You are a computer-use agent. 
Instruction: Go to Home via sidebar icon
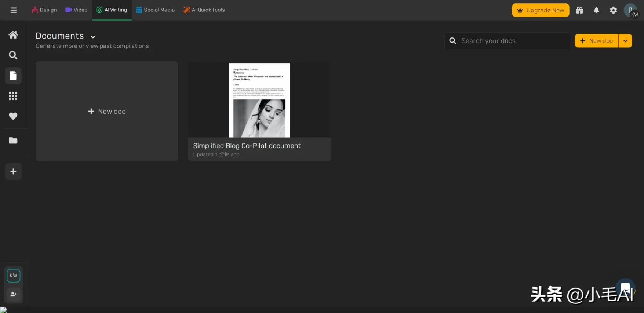coord(13,35)
